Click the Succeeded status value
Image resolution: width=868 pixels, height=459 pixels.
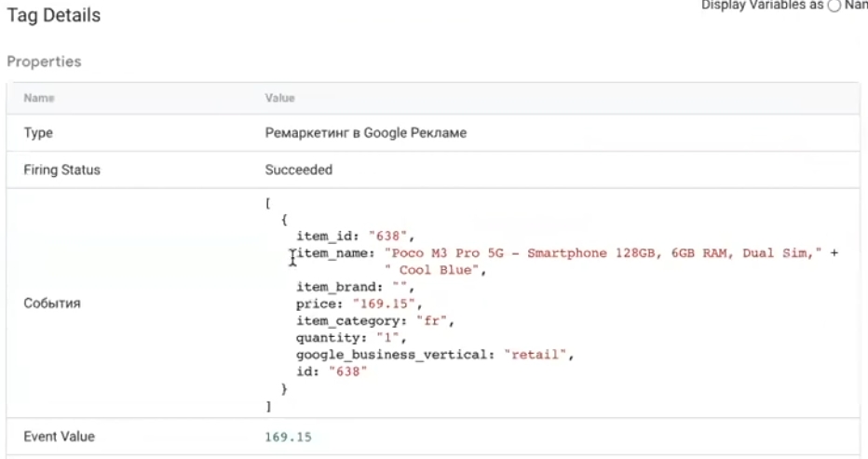pyautogui.click(x=298, y=170)
